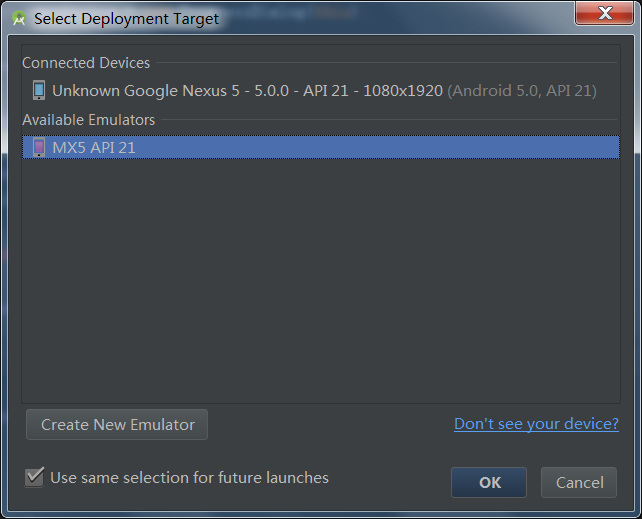
Task: Confirm the selection with OK
Action: [489, 482]
